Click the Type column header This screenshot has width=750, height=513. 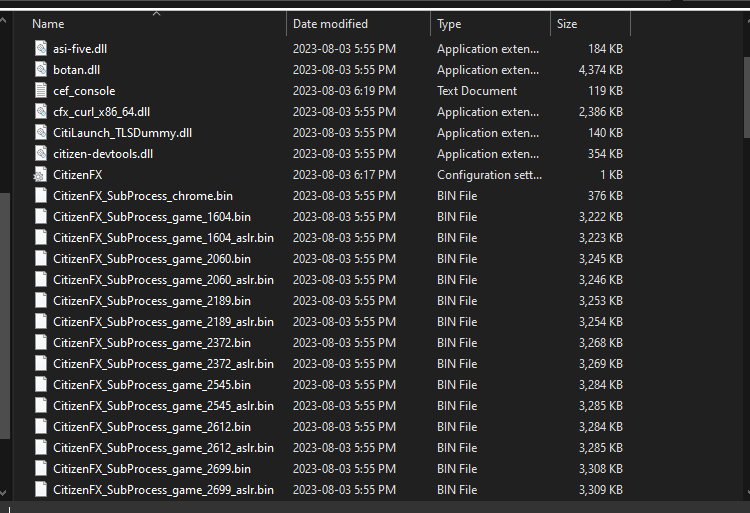pos(449,24)
